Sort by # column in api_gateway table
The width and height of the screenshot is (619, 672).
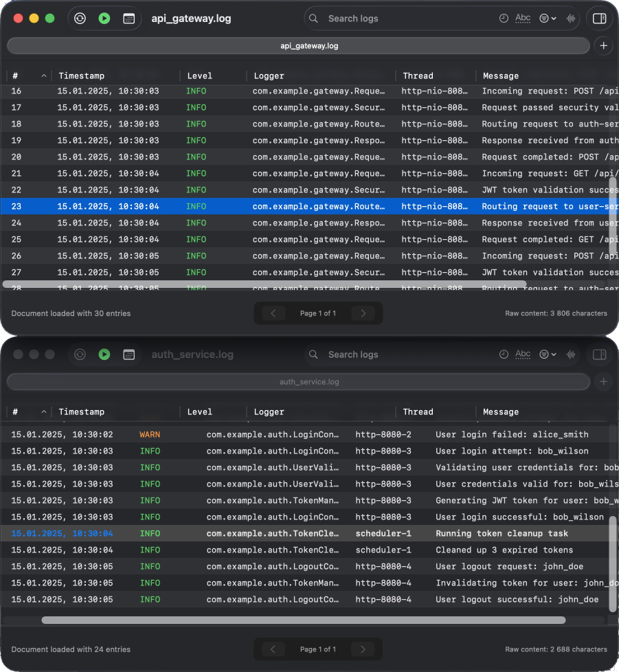27,76
